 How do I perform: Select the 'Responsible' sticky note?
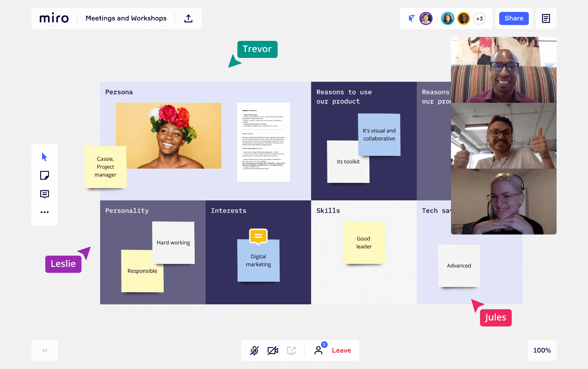(x=142, y=271)
